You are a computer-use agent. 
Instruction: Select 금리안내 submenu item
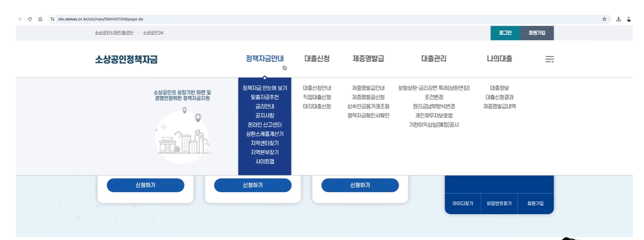pyautogui.click(x=265, y=106)
